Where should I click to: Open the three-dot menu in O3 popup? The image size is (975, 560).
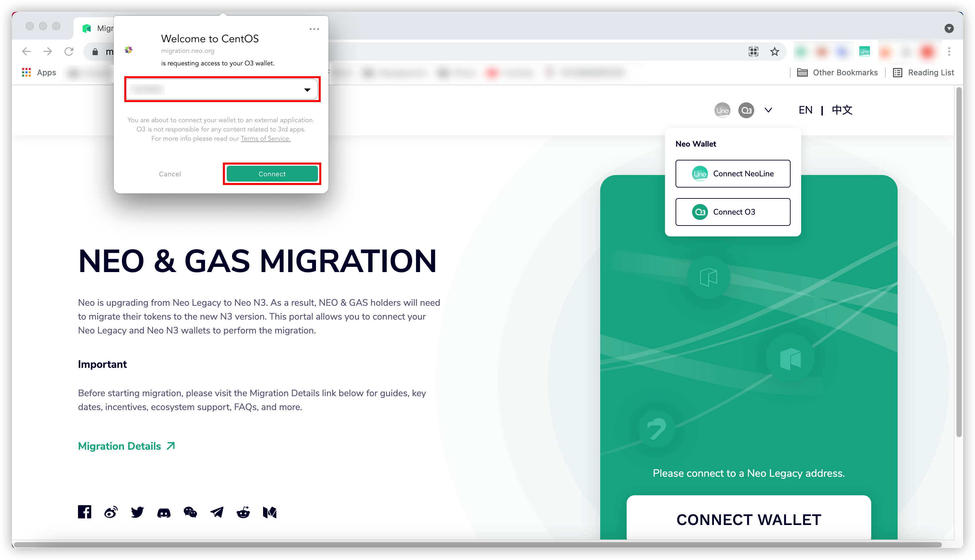pos(314,29)
